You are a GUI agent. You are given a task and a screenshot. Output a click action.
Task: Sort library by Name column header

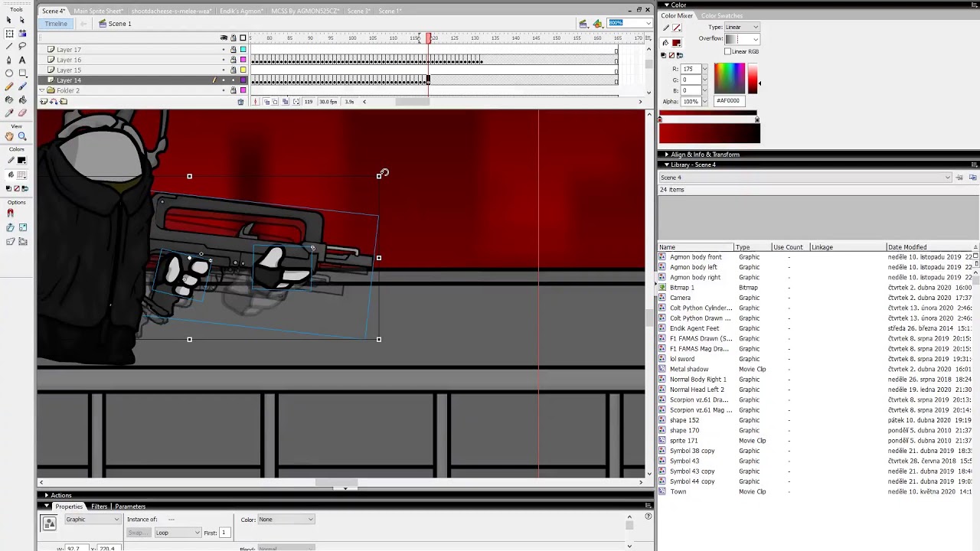click(695, 247)
